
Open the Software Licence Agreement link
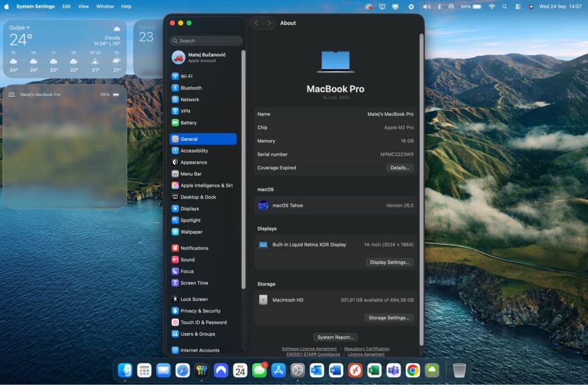click(x=309, y=348)
